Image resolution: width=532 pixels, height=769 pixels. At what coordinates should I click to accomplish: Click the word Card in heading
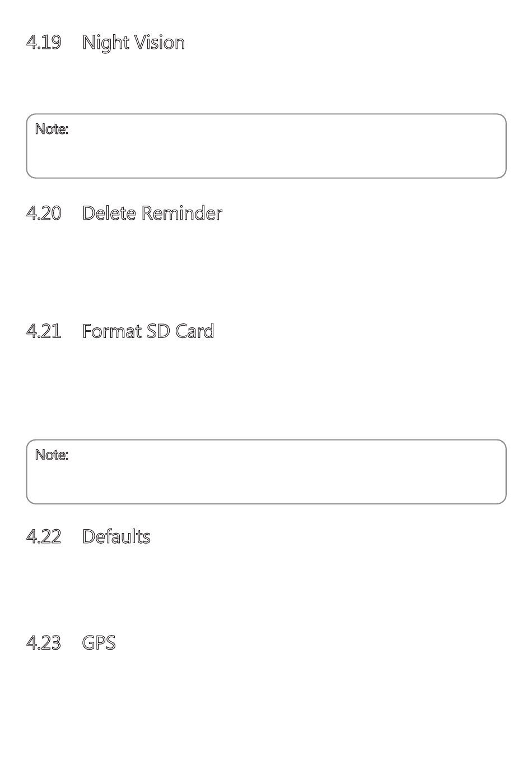click(194, 331)
